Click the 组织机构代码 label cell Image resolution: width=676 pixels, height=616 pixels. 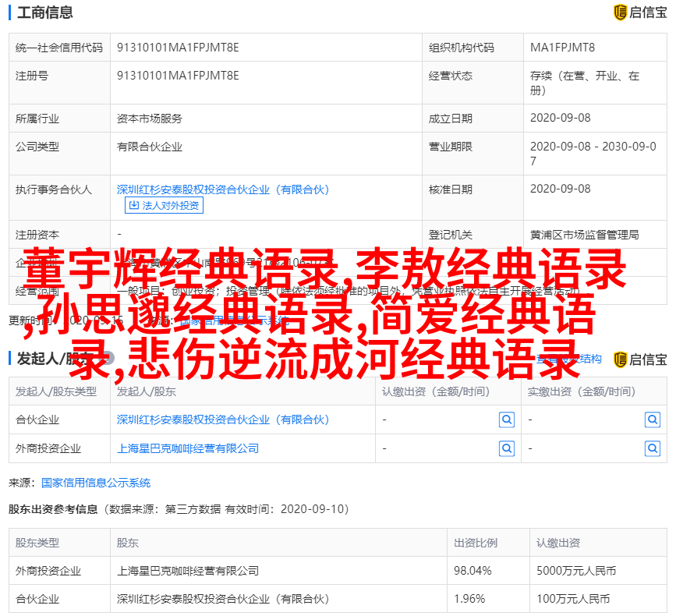point(473,48)
